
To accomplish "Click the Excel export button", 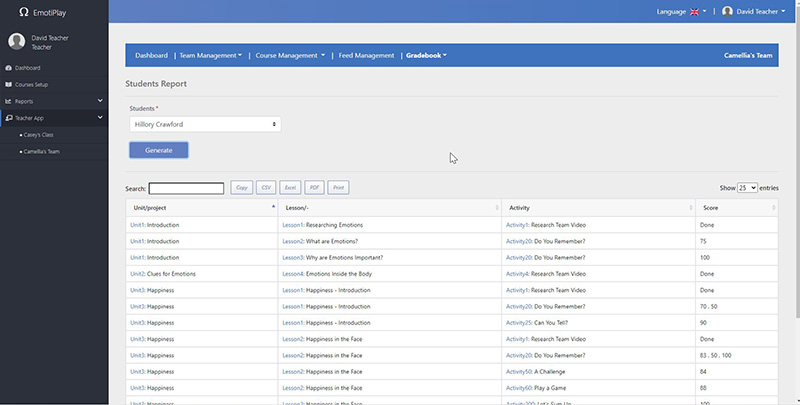I will pos(290,188).
